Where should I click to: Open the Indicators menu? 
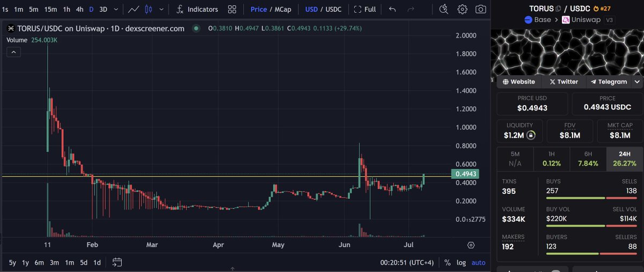click(x=197, y=9)
